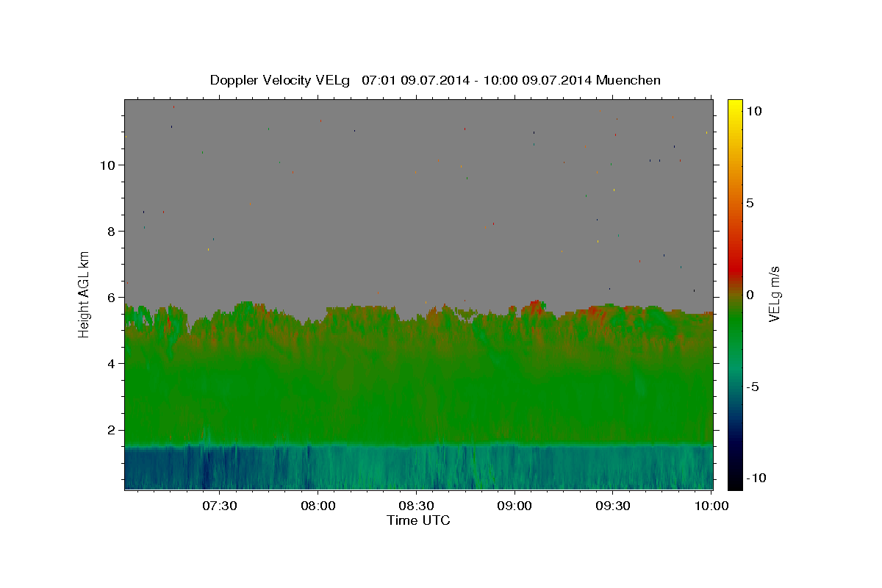Screen dimensions: 882x588
Task: Select the 10:00 time axis label
Action: tap(711, 506)
